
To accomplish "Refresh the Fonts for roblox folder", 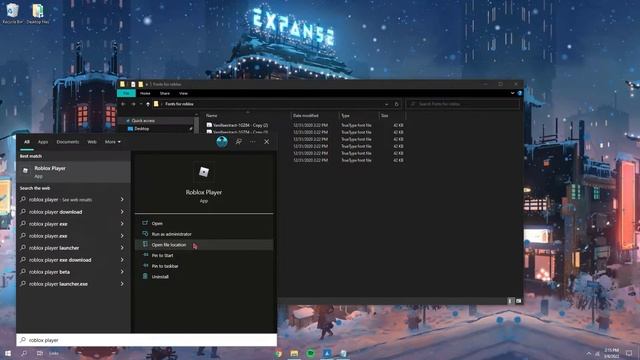I will tap(396, 104).
